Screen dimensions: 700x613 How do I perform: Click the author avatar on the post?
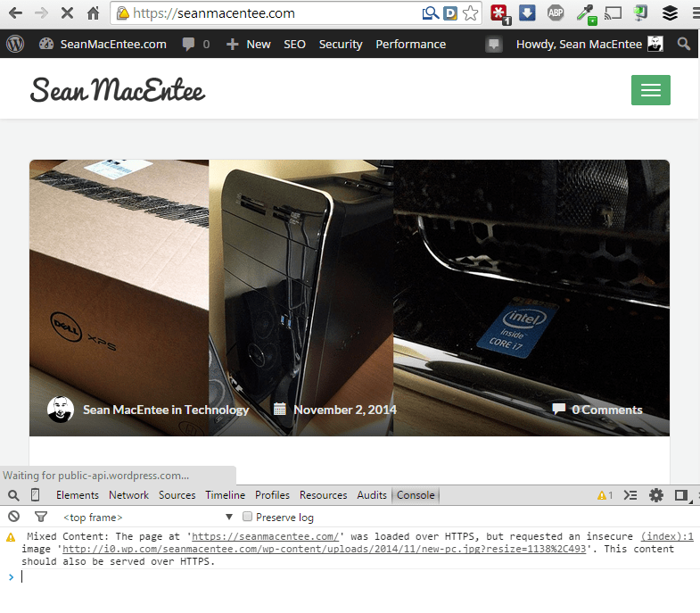[x=61, y=410]
